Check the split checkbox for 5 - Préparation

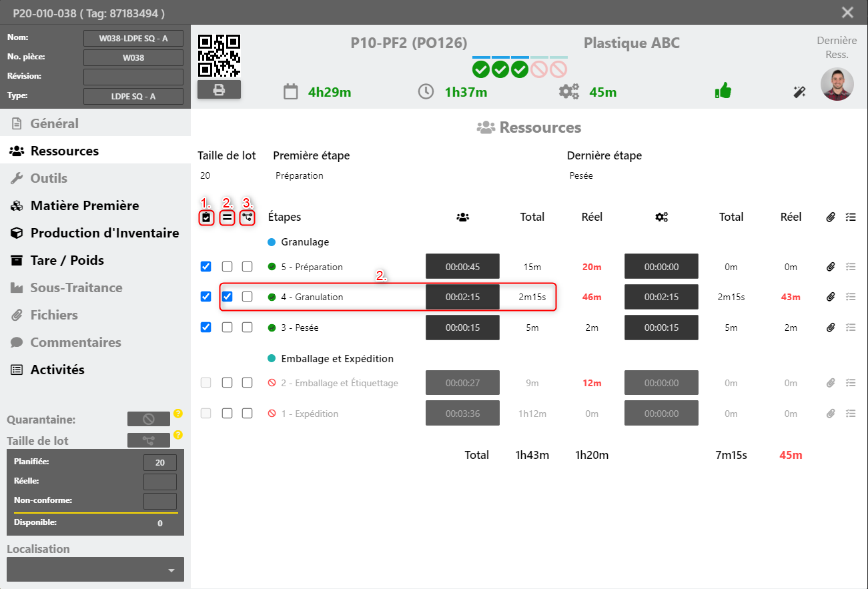(x=247, y=266)
